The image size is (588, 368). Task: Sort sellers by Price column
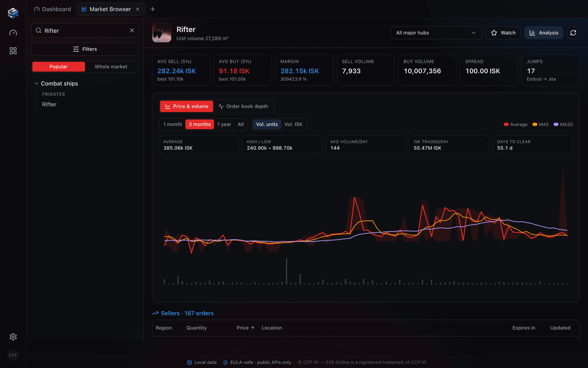click(x=245, y=328)
